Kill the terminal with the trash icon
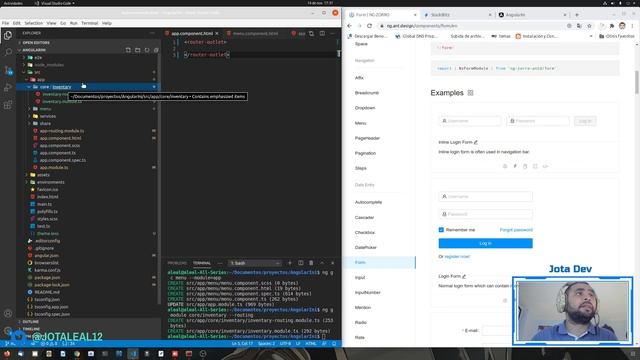 coord(311,263)
